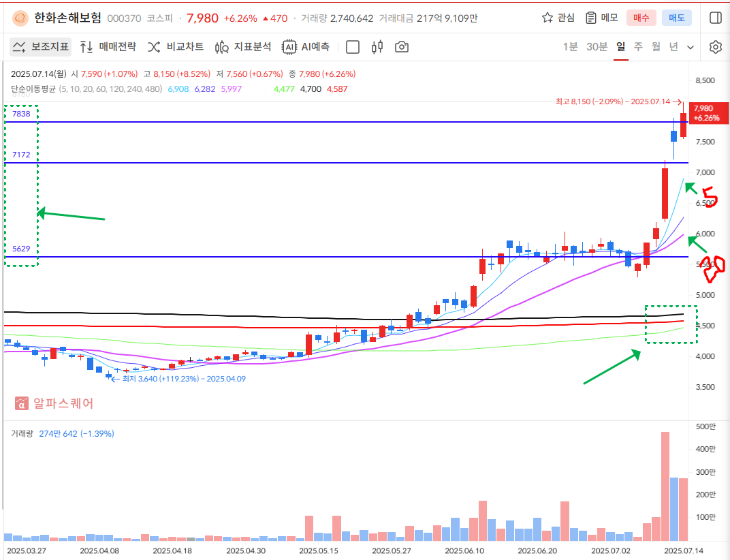Screen dimensions: 730x560
Task: Click the square frame icon in the toolbar
Action: point(353,47)
